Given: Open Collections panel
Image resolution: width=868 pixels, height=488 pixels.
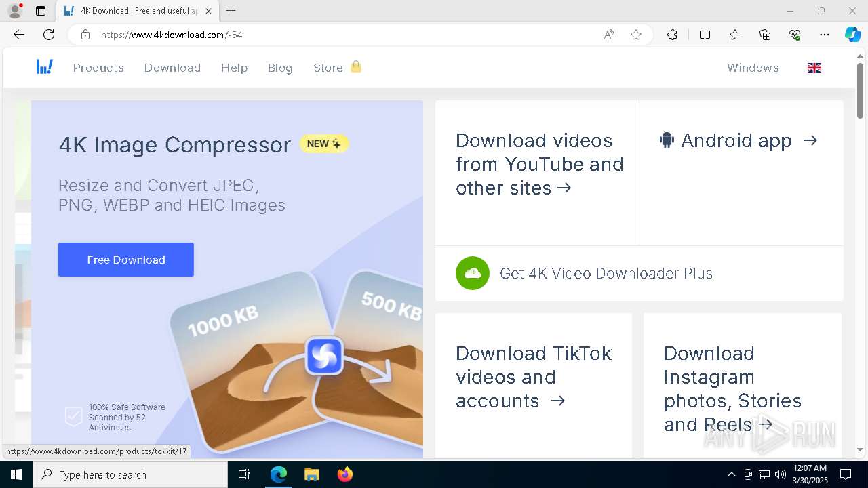Looking at the screenshot, I should tap(765, 35).
